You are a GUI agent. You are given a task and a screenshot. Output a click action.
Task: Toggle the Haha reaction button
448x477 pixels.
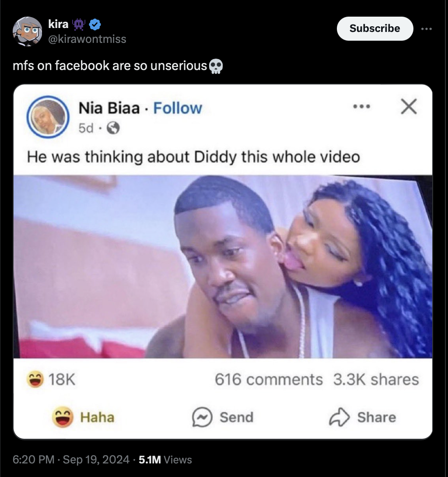coord(83,417)
